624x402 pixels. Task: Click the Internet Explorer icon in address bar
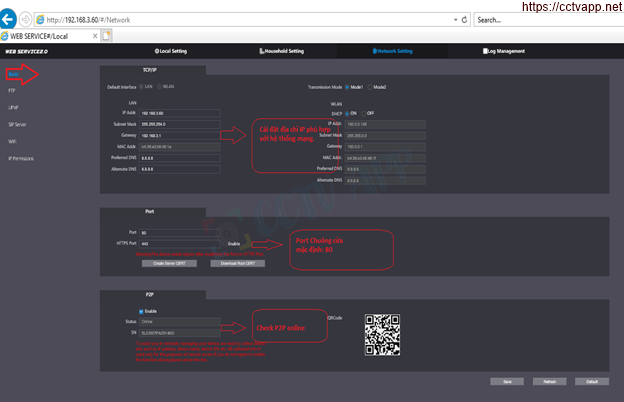pos(39,19)
